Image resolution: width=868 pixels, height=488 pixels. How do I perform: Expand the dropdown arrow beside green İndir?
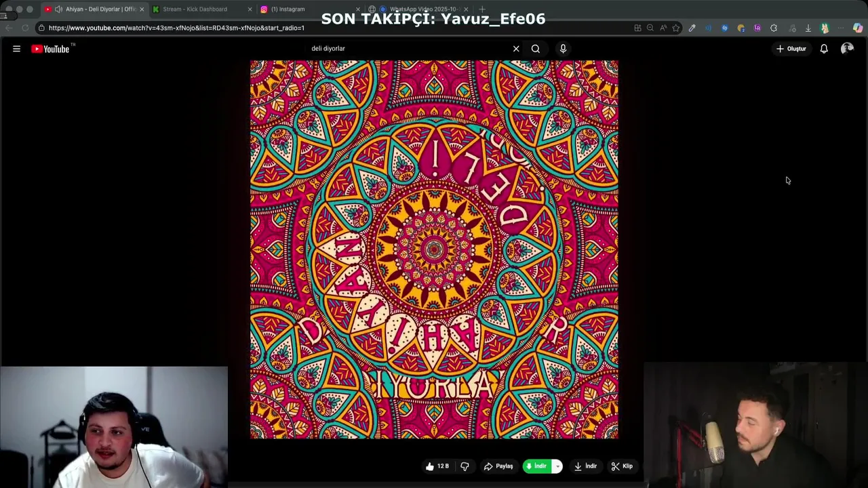click(557, 466)
